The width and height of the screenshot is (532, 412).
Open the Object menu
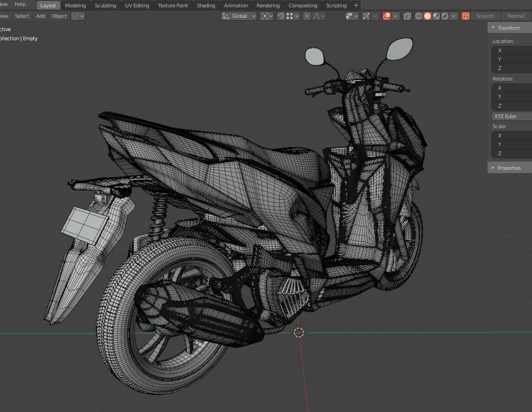[59, 16]
